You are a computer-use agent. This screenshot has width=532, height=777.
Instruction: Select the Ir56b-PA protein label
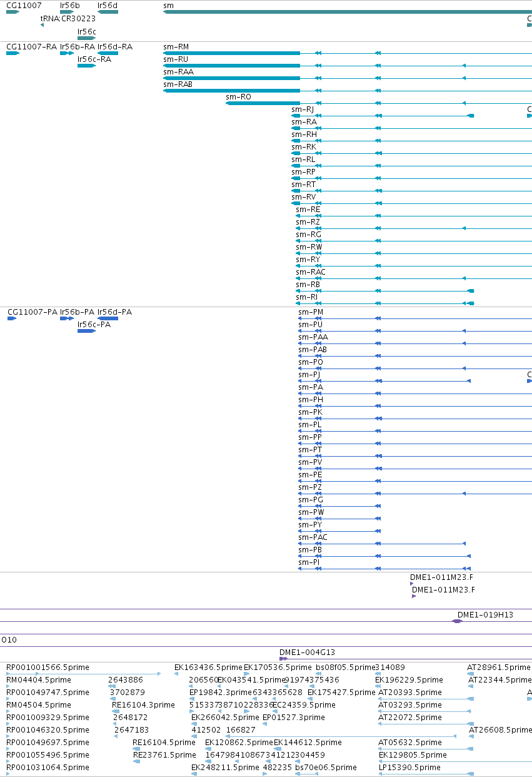[x=77, y=312]
